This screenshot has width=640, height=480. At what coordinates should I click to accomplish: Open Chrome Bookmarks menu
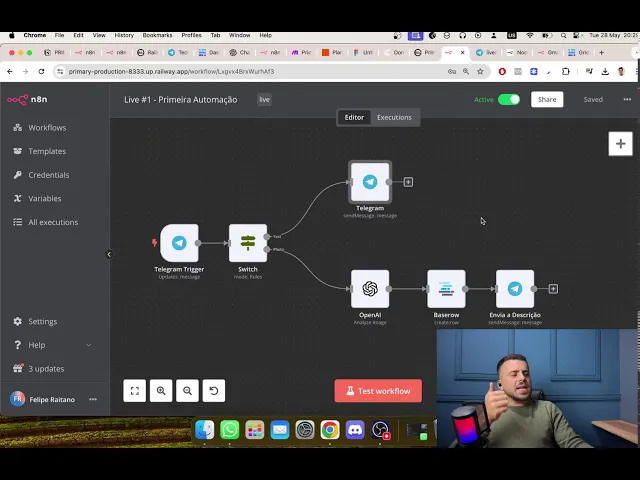click(x=158, y=36)
